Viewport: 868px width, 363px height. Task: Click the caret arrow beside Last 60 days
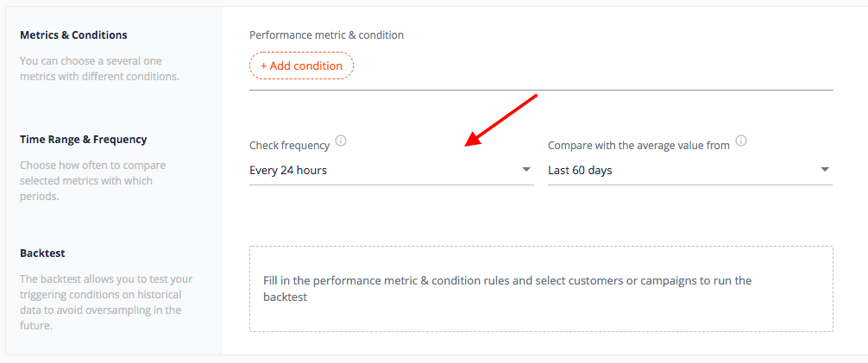[x=825, y=169]
